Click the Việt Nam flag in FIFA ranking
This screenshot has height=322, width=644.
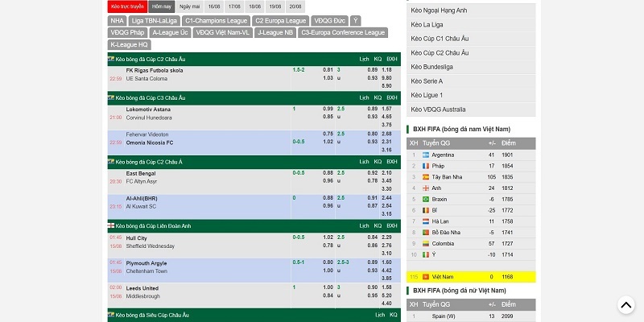pyautogui.click(x=426, y=276)
